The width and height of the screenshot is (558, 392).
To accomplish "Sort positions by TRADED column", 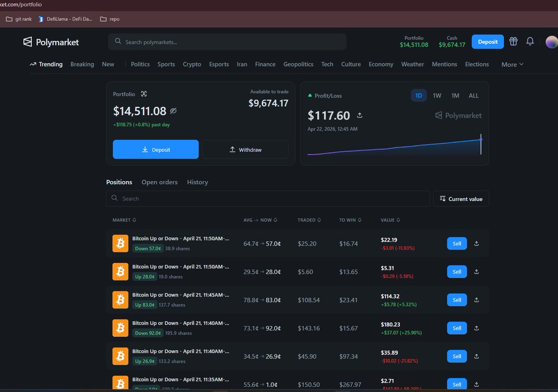I will pos(309,220).
